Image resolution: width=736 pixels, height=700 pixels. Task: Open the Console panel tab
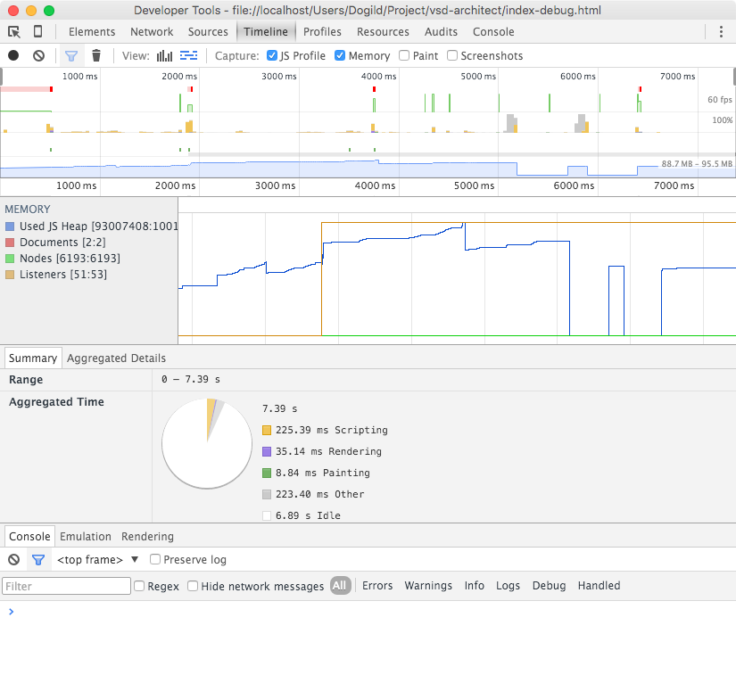493,32
